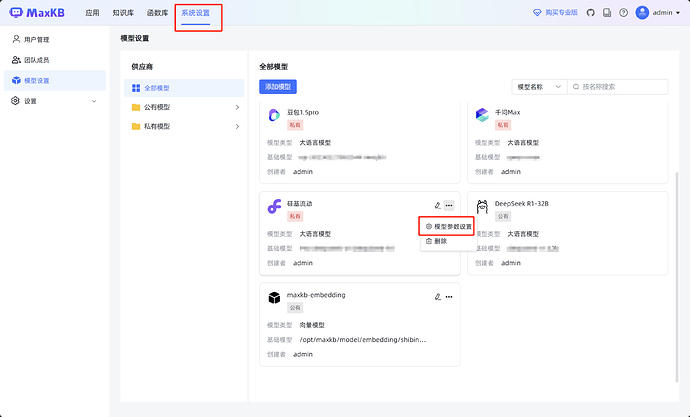The width and height of the screenshot is (690, 417).
Task: Expand the 公有模型 chevron arrow
Action: coord(237,107)
